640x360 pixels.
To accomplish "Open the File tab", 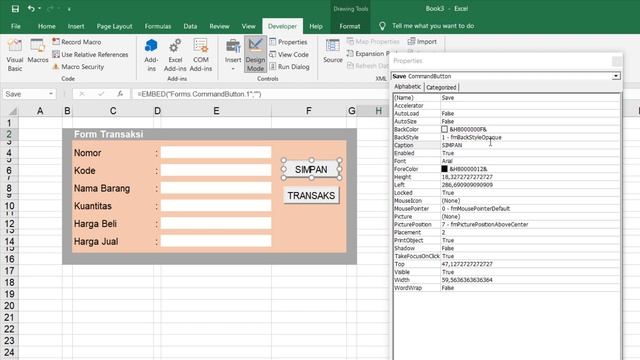I will click(16, 26).
